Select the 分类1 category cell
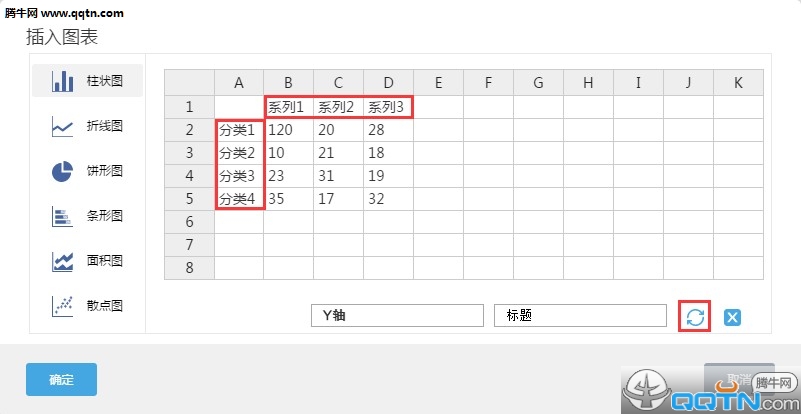Screen dimensions: 801x414 (x=239, y=130)
